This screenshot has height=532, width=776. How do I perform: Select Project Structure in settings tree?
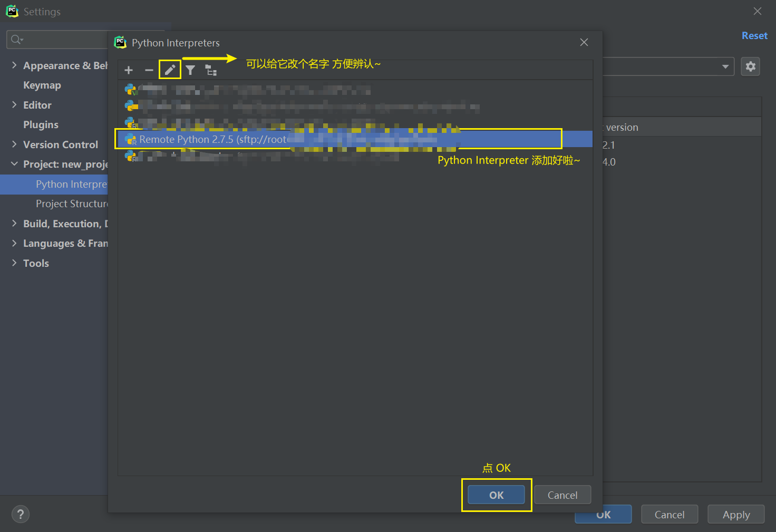click(x=72, y=204)
